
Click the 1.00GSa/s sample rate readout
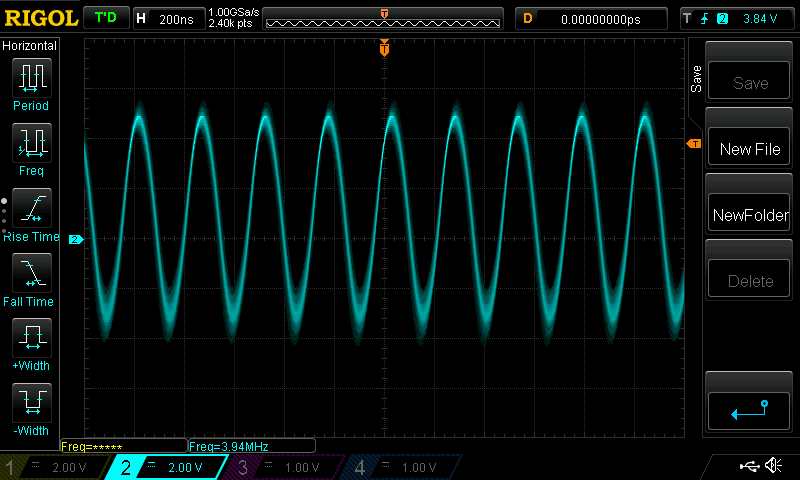234,12
